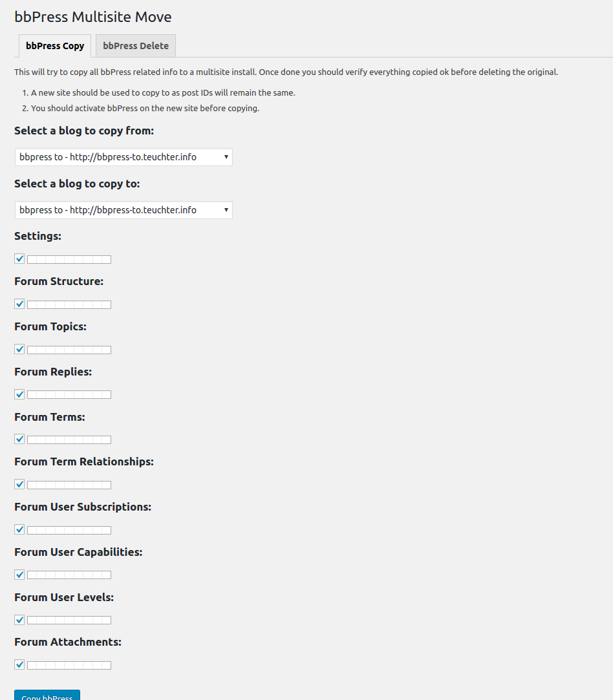Toggle the Forum Term Relationships checkbox
The width and height of the screenshot is (613, 700).
point(19,484)
